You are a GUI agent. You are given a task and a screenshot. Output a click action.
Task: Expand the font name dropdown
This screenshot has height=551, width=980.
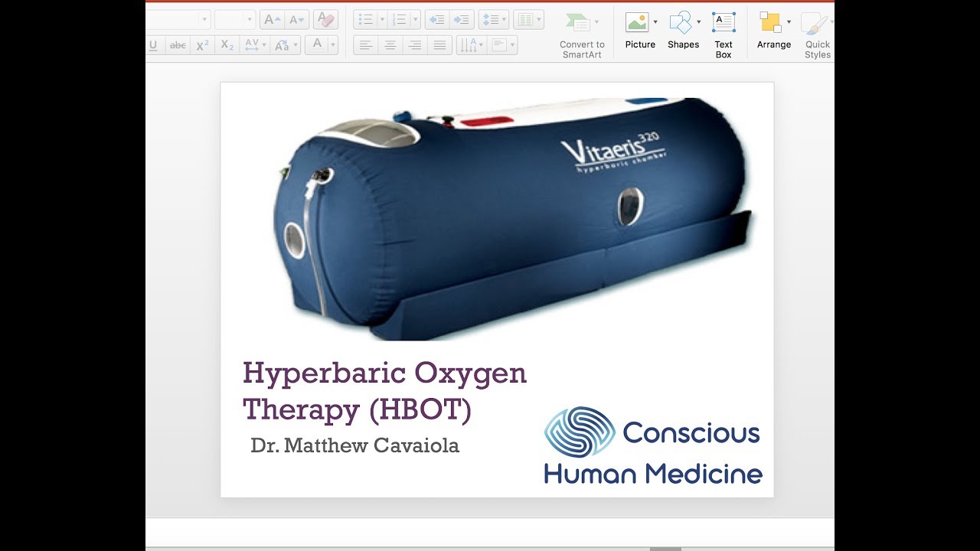[x=204, y=20]
